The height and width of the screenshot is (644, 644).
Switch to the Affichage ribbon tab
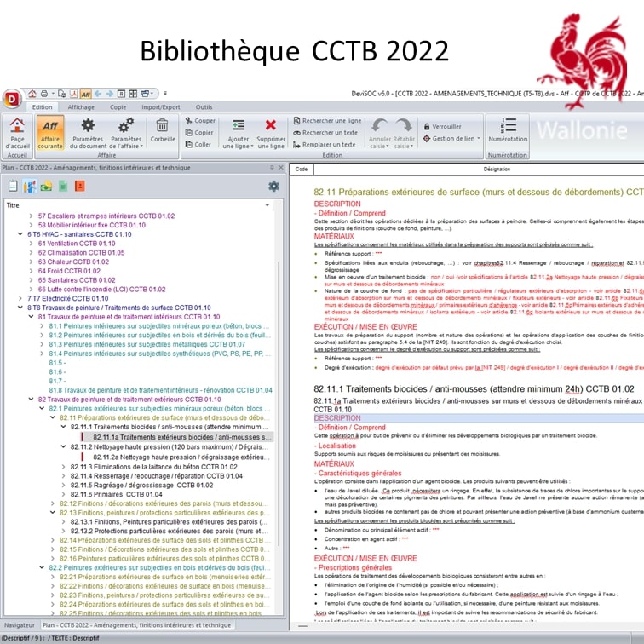[x=81, y=107]
